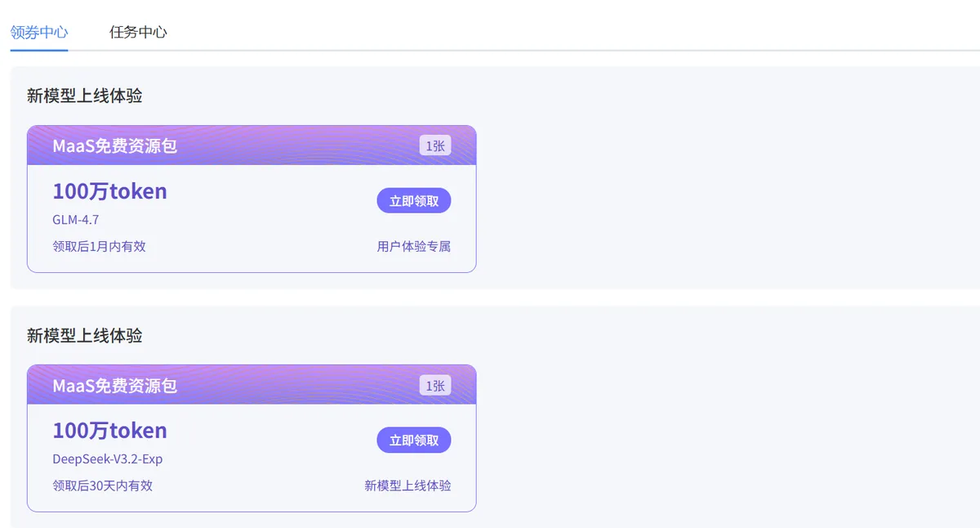Switch to the 领券中心 tab
The height and width of the screenshot is (528, 980).
point(39,33)
